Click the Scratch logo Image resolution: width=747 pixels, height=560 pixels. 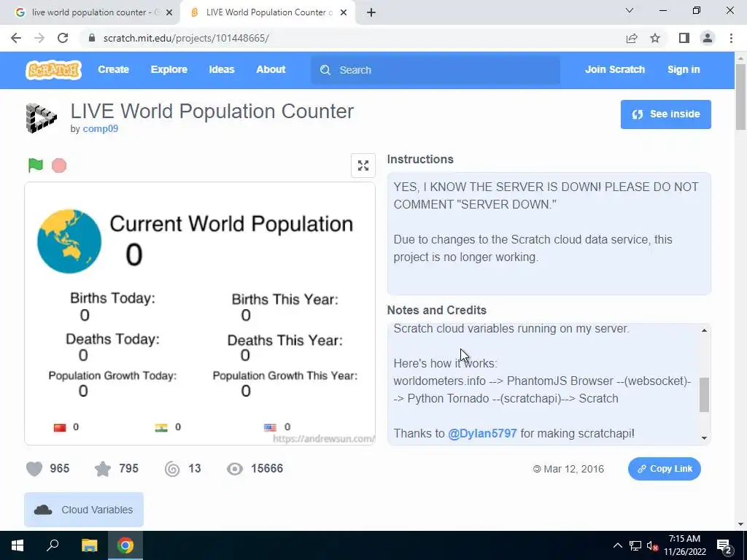tap(53, 70)
